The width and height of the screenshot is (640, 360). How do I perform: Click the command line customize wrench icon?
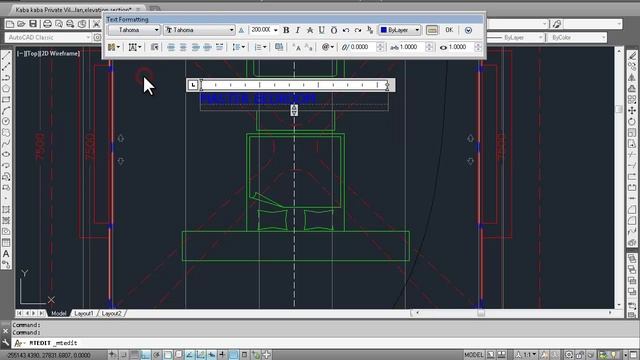(x=5, y=343)
